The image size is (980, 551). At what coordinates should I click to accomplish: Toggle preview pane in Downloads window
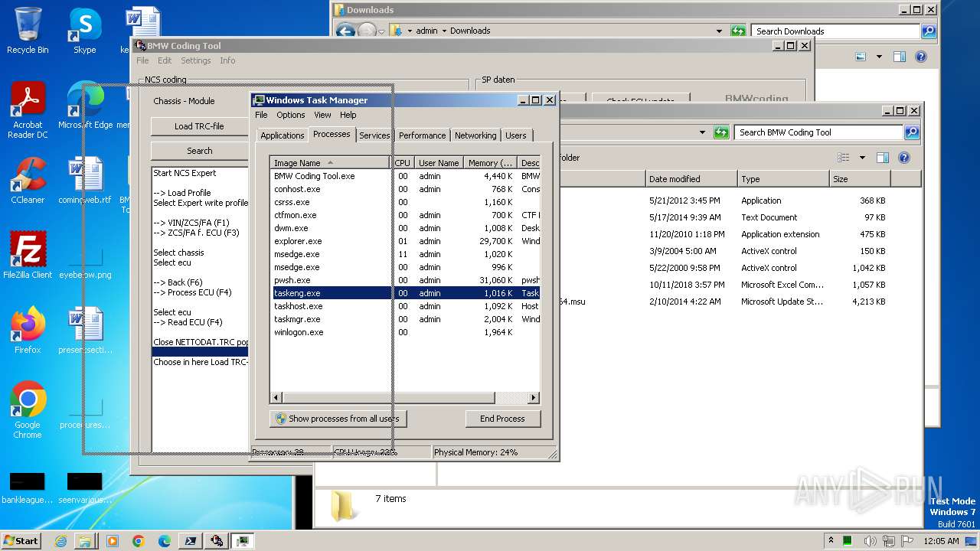[900, 57]
